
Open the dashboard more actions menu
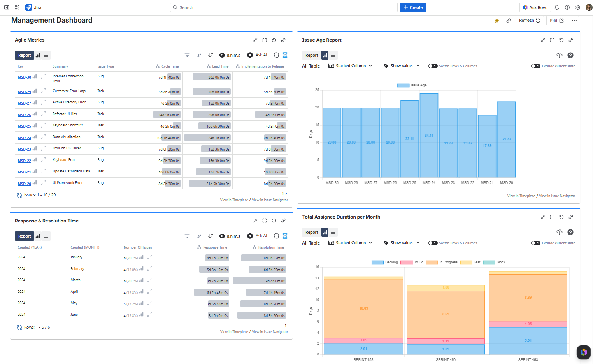[574, 20]
